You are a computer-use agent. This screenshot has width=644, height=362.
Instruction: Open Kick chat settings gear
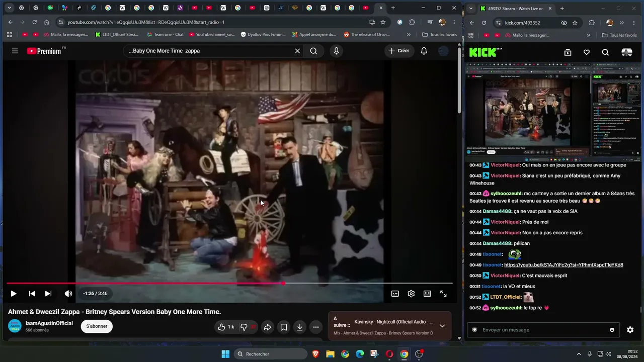tap(630, 330)
